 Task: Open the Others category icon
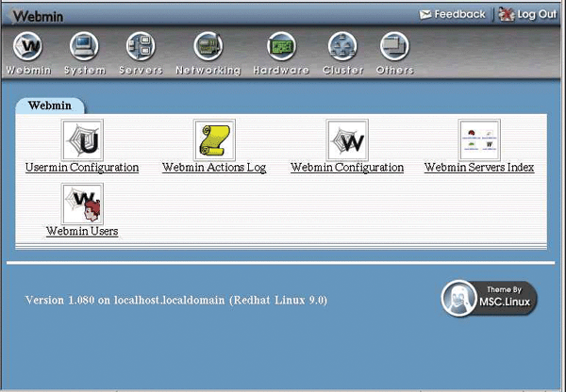pos(394,46)
